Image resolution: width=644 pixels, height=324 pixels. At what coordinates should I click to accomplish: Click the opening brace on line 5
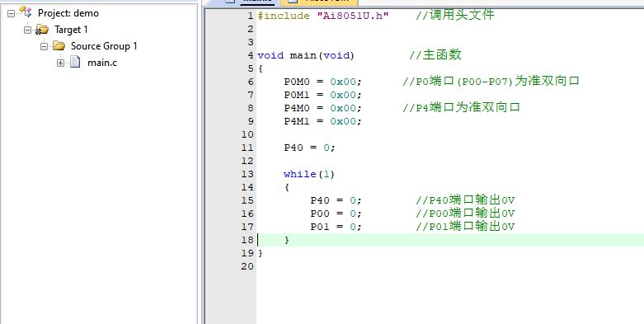261,68
